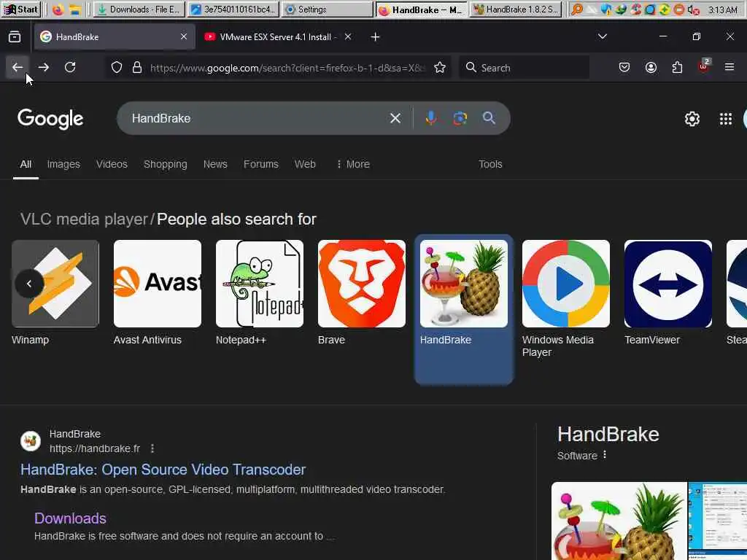This screenshot has height=560, width=747.
Task: Switch to Settings taskbar window
Action: click(327, 9)
